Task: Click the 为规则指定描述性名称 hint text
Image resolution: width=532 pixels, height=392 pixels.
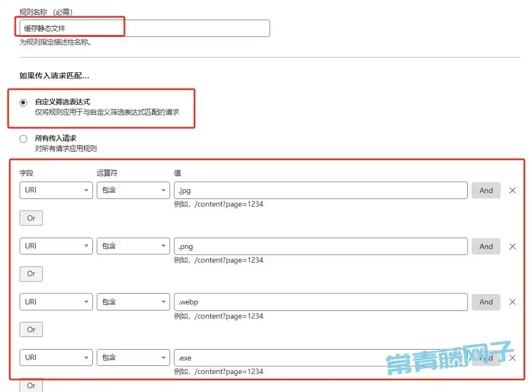Action: pos(55,42)
